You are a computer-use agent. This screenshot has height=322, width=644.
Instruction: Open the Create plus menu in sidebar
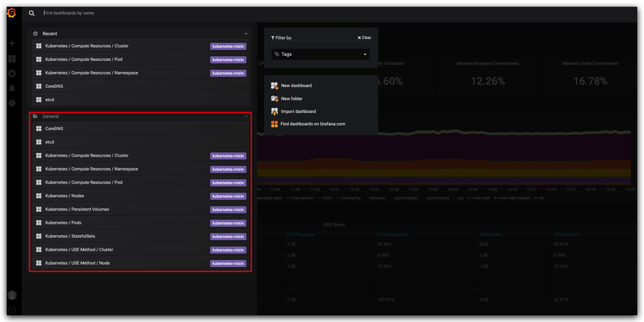click(x=12, y=43)
